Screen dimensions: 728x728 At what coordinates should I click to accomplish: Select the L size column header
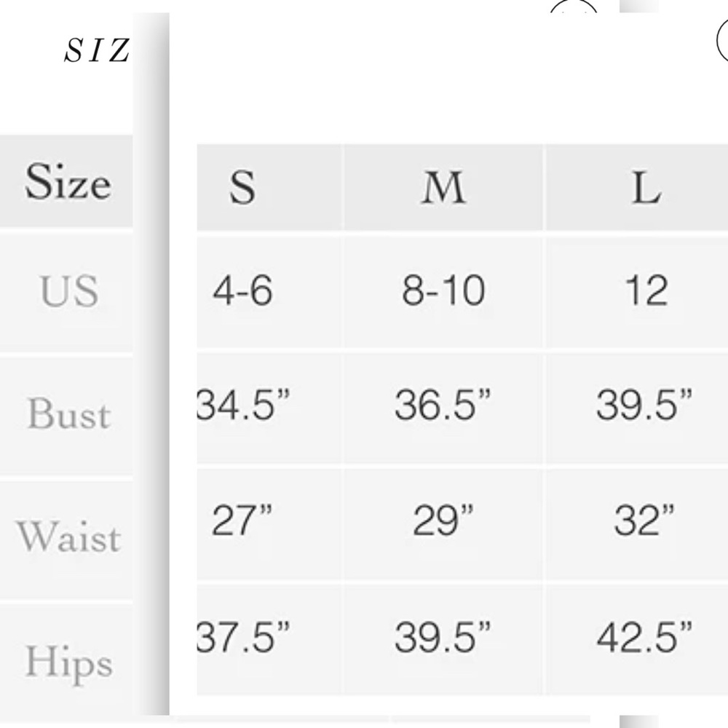click(636, 187)
